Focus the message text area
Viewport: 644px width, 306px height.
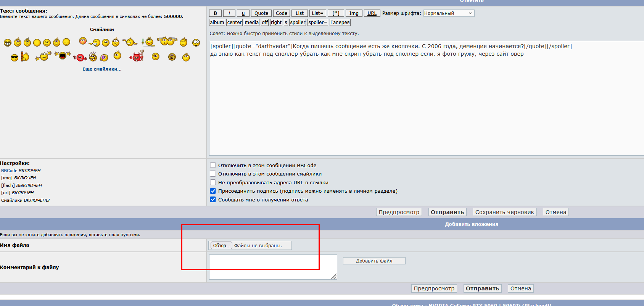pos(427,98)
